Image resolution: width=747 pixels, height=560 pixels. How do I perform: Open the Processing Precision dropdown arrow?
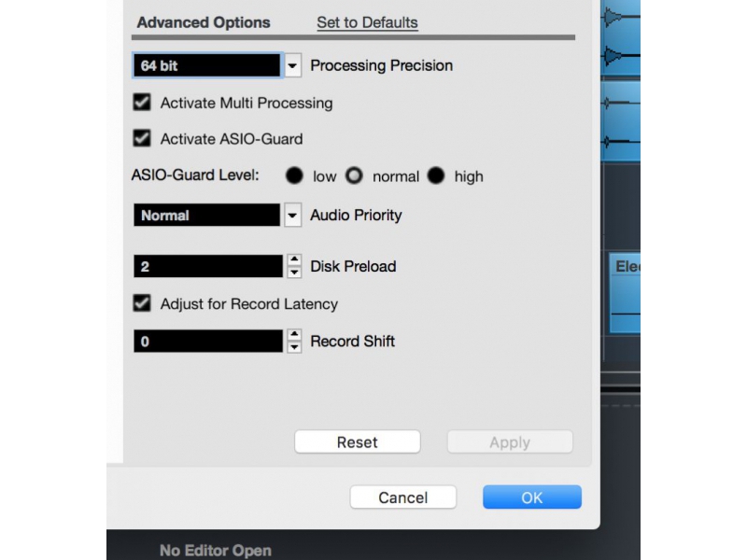click(x=293, y=65)
